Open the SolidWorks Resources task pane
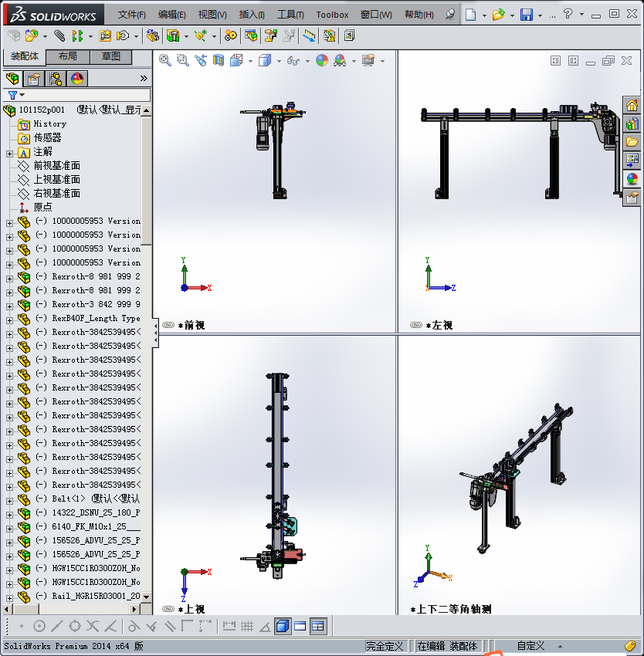The width and height of the screenshot is (644, 656). coord(632,105)
